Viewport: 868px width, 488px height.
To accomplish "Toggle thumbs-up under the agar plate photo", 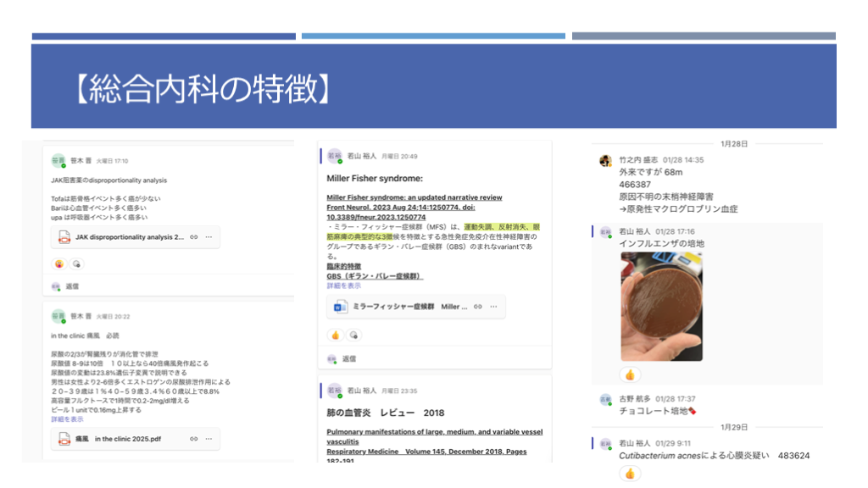I will (630, 374).
